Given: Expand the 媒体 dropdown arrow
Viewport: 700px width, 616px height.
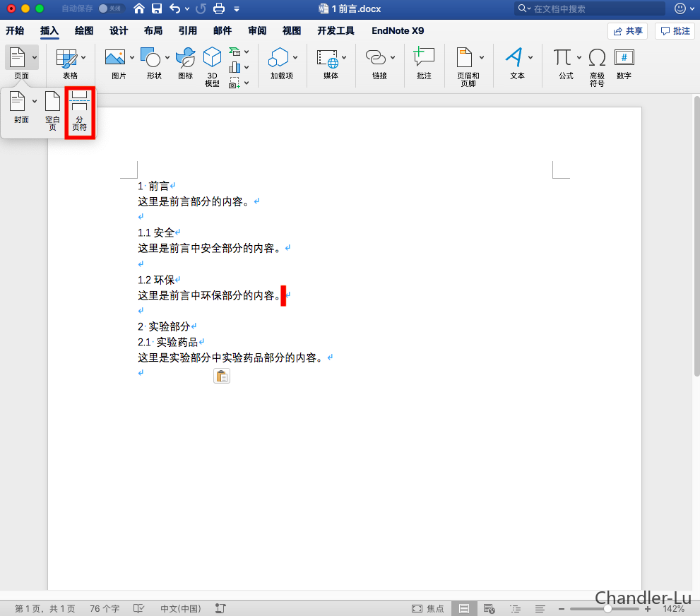Looking at the screenshot, I should pos(344,58).
